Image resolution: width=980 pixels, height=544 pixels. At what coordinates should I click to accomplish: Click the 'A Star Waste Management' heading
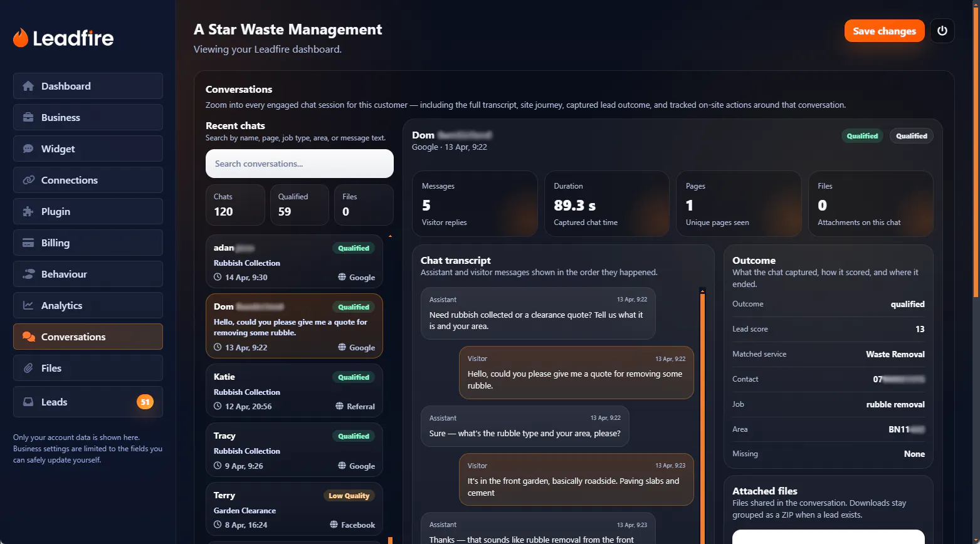(288, 29)
